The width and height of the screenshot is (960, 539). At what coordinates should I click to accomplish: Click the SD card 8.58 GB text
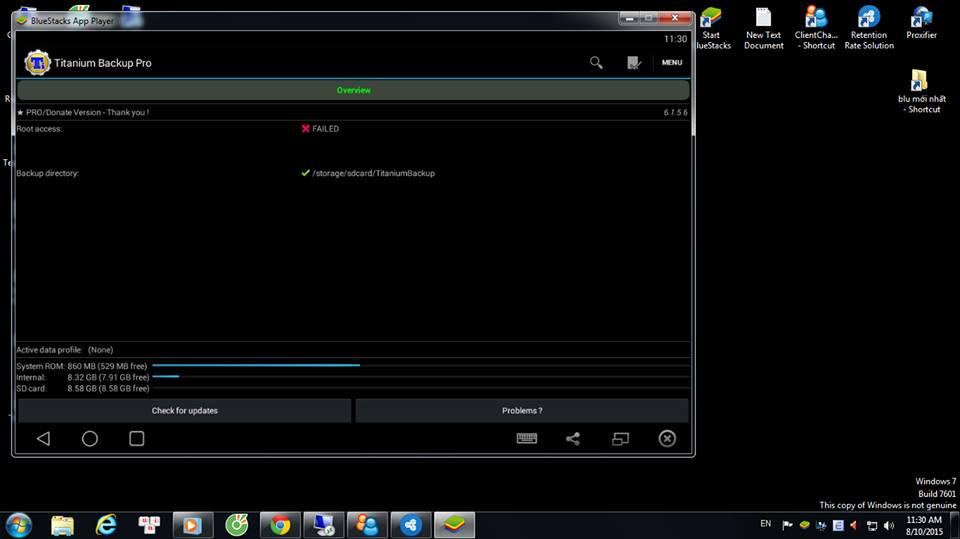(x=108, y=388)
